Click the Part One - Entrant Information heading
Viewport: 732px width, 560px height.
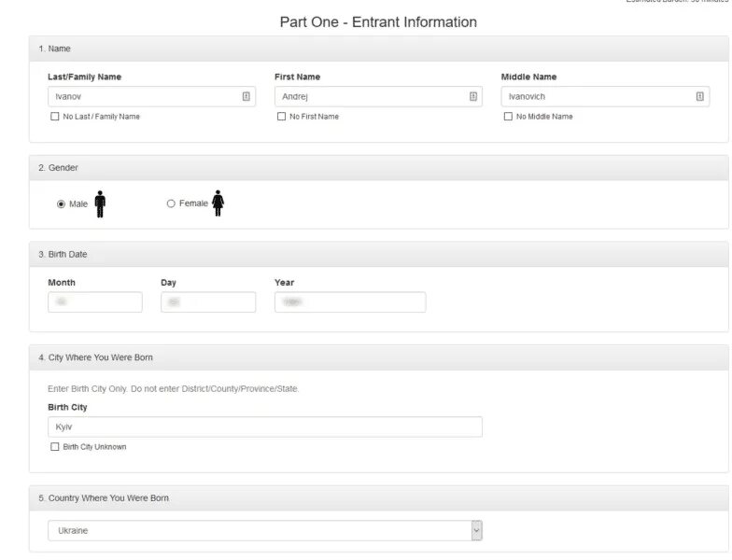tap(378, 22)
